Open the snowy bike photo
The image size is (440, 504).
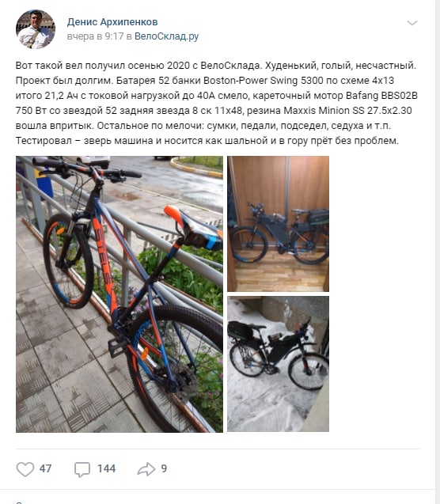pos(278,364)
